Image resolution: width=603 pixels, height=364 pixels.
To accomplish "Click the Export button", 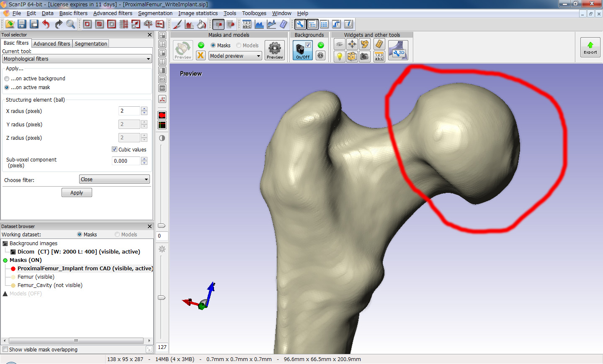I will 590,47.
